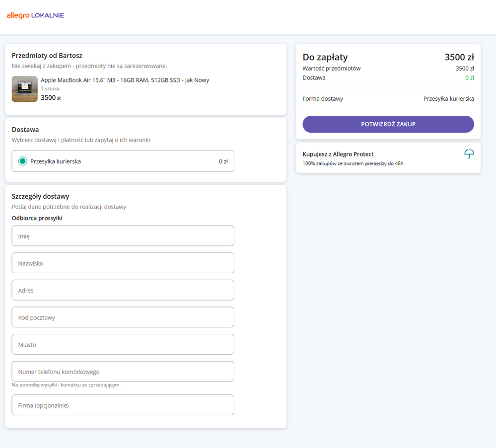The image size is (496, 448).
Task: Click the green 0 zł delivery cost
Action: click(x=469, y=78)
